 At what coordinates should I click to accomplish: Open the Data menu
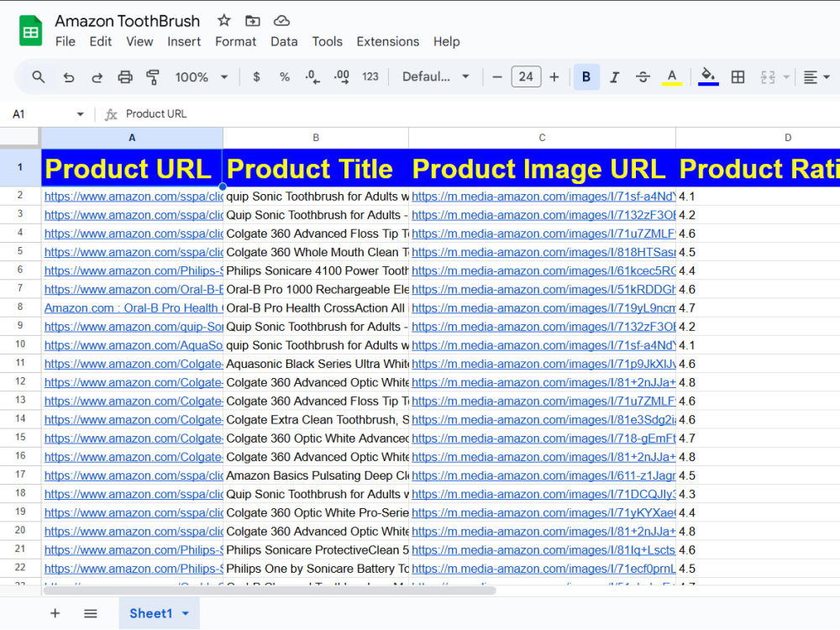pyautogui.click(x=284, y=42)
